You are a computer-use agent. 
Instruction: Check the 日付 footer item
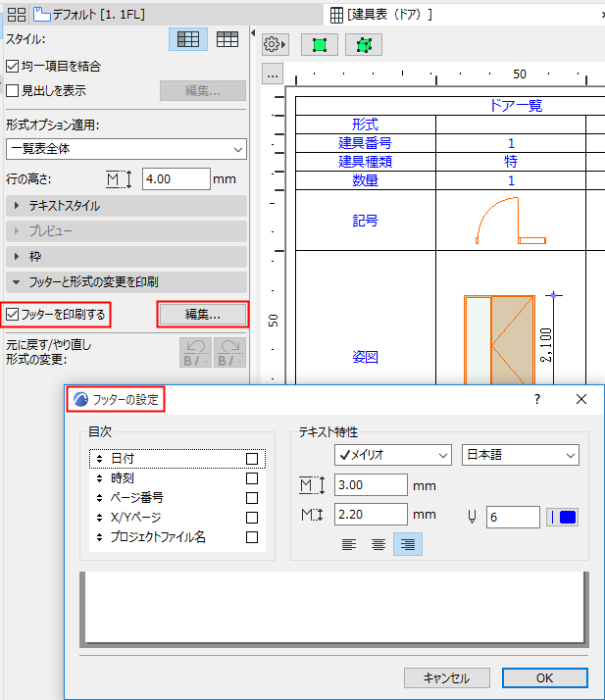252,459
